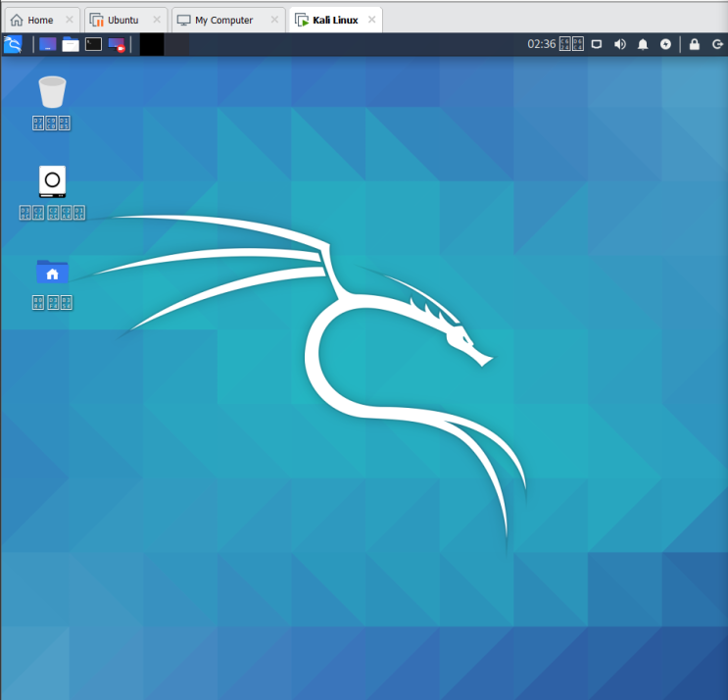Screen dimensions: 728x700
Task: Lock the screen with padlock icon
Action: click(x=694, y=44)
